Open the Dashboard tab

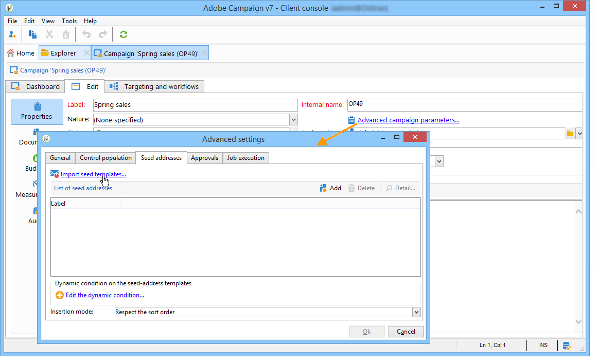tap(35, 86)
